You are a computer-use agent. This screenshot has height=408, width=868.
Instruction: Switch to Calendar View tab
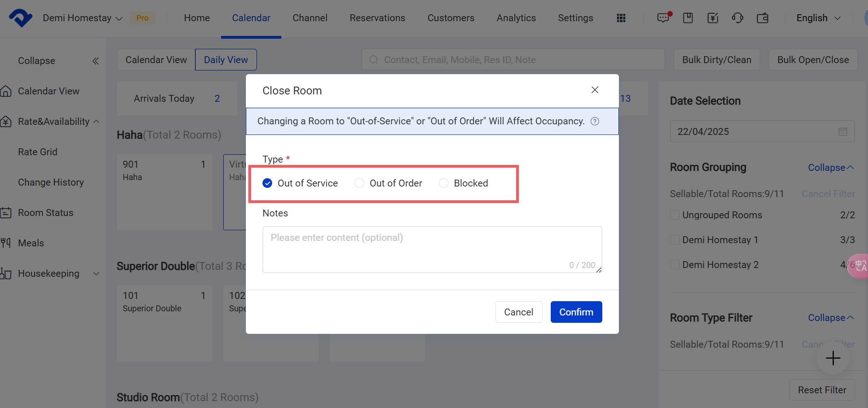point(156,60)
